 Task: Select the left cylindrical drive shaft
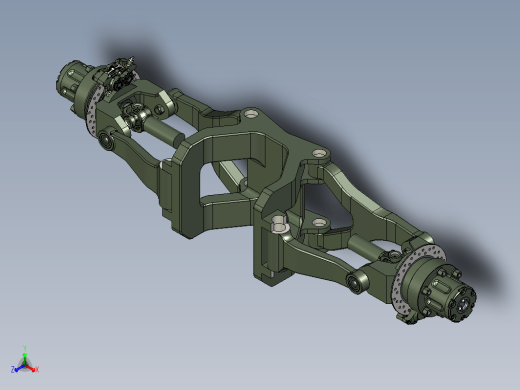(x=164, y=131)
